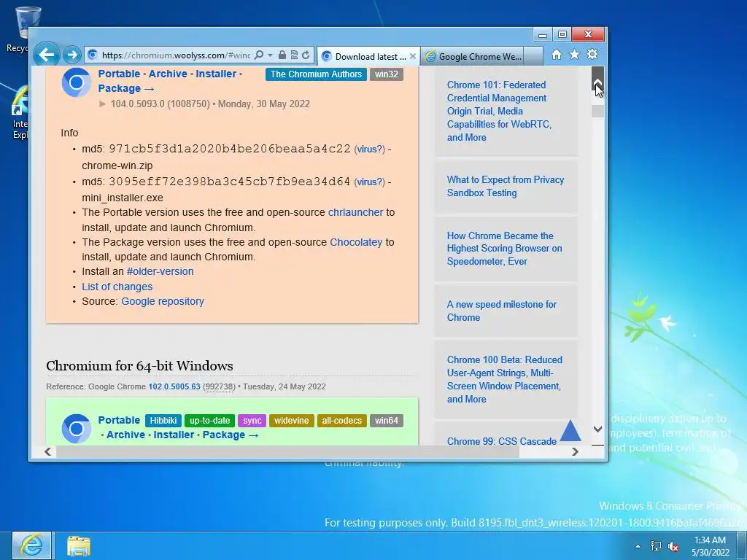Open Favorites with the star icon
Image resolution: width=747 pixels, height=560 pixels.
click(575, 55)
